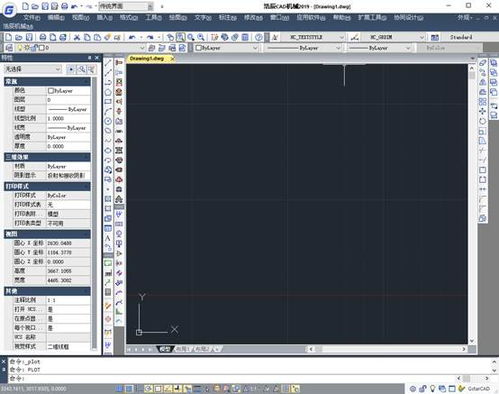This screenshot has width=499, height=394.
Task: Toggle the layer lock icon in layer dropdown
Action: pos(34,48)
